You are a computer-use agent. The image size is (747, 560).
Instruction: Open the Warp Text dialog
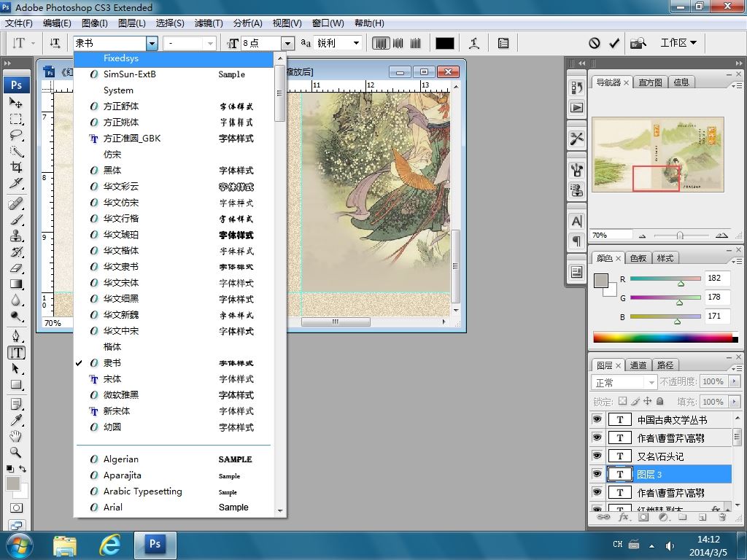474,43
